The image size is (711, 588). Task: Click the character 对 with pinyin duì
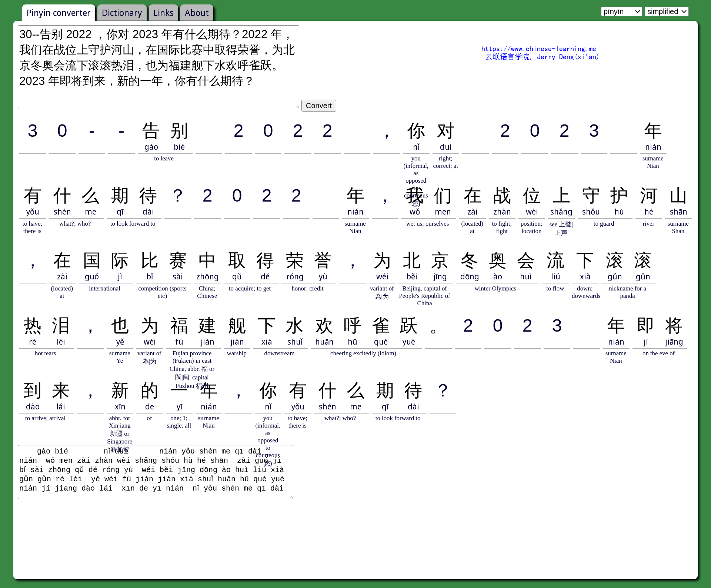tap(446, 131)
